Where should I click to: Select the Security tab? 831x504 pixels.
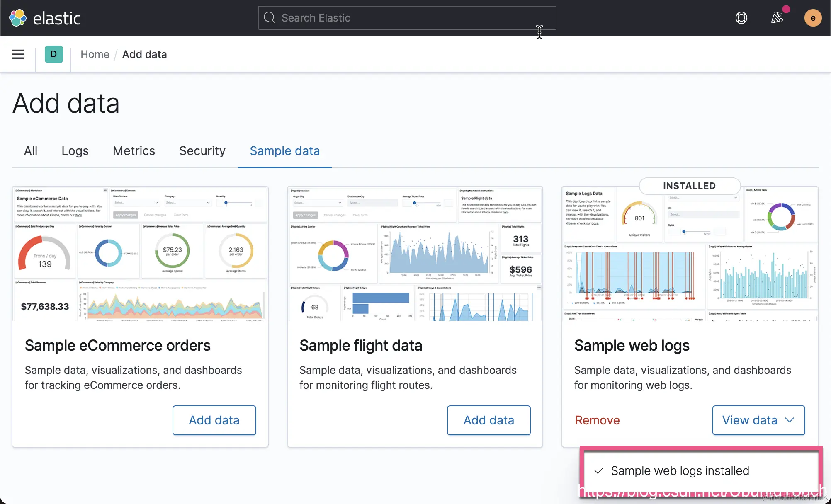tap(202, 151)
